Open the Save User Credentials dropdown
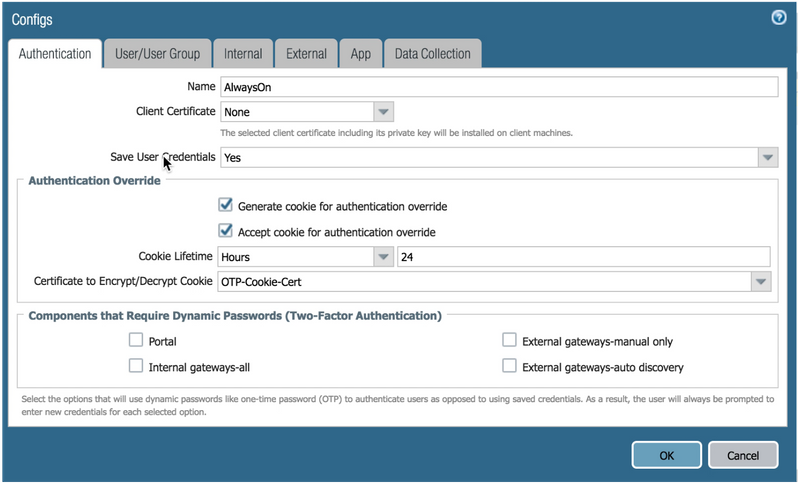Screen dimensions: 799x484 pos(767,158)
